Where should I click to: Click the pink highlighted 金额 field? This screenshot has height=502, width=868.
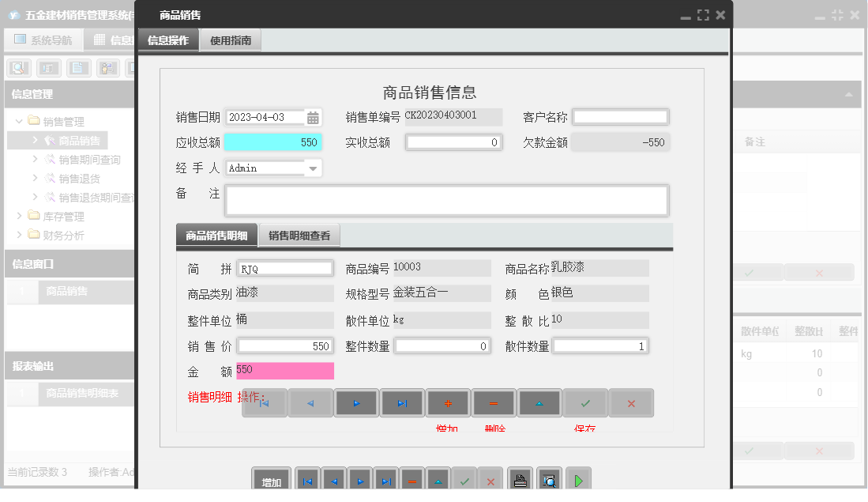(x=284, y=370)
